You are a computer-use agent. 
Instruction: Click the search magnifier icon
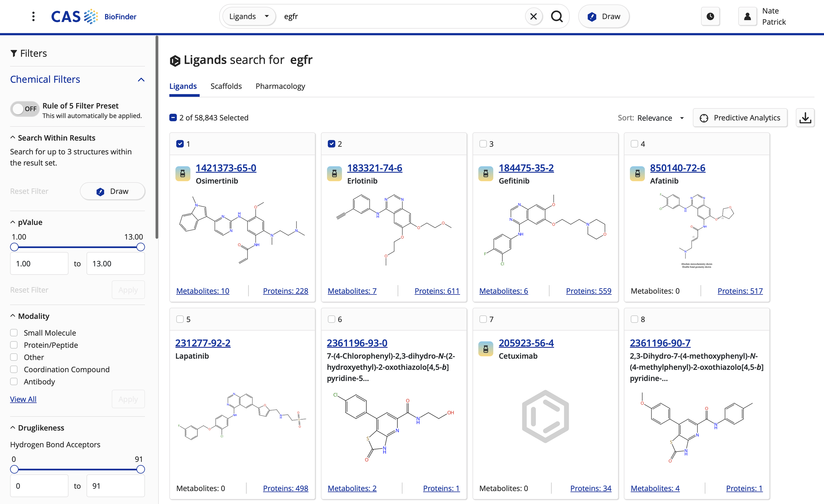557,16
